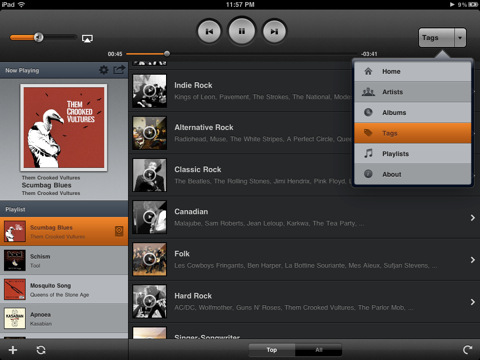This screenshot has height=360, width=480.
Task: Click the Them Crooked Vultures album cover
Action: [x=64, y=127]
